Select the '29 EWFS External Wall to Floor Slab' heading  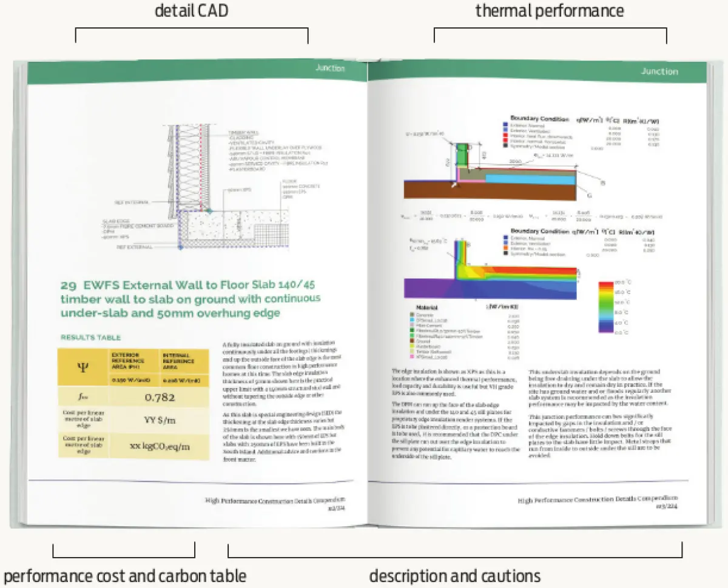(190, 298)
